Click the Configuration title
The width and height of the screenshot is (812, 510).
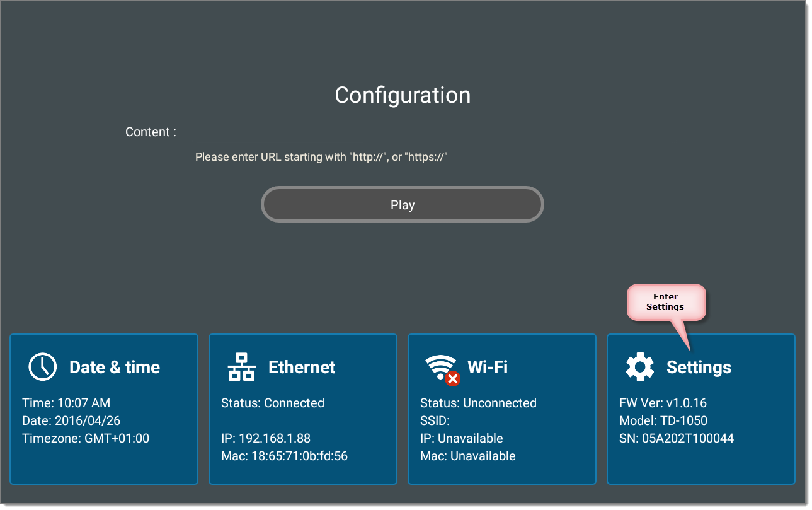tap(403, 95)
